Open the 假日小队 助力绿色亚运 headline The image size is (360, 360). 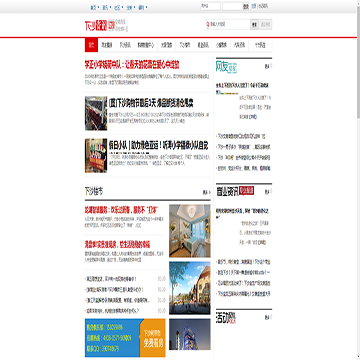(159, 146)
